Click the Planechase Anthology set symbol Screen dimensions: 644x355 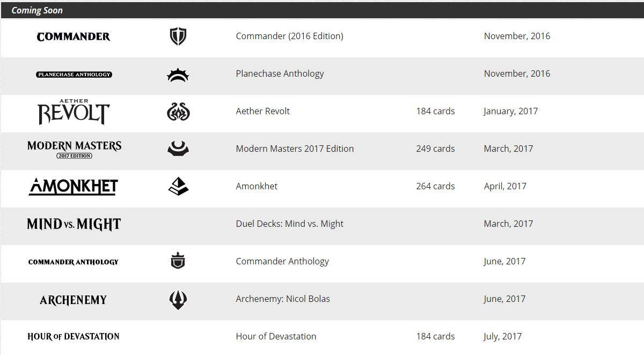tap(178, 75)
